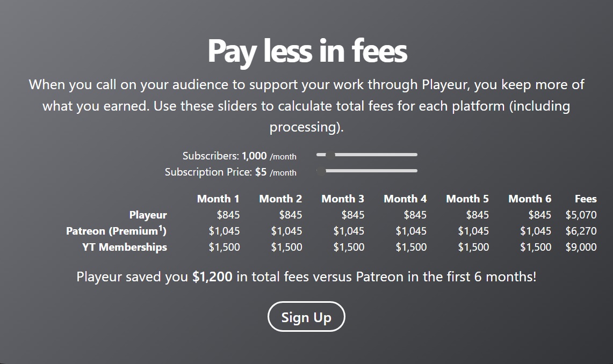Image resolution: width=613 pixels, height=364 pixels.
Task: Click the "Pay less in fees" heading
Action: point(307,51)
